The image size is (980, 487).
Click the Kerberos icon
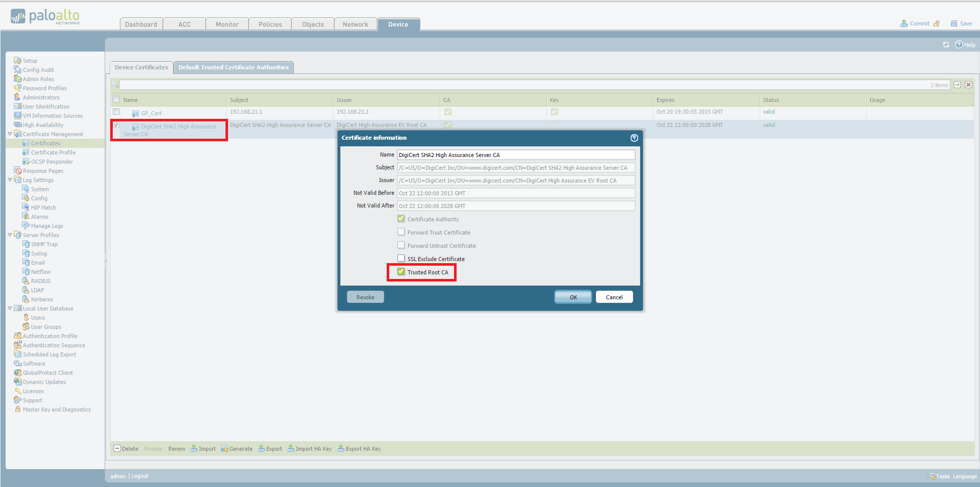(x=26, y=299)
